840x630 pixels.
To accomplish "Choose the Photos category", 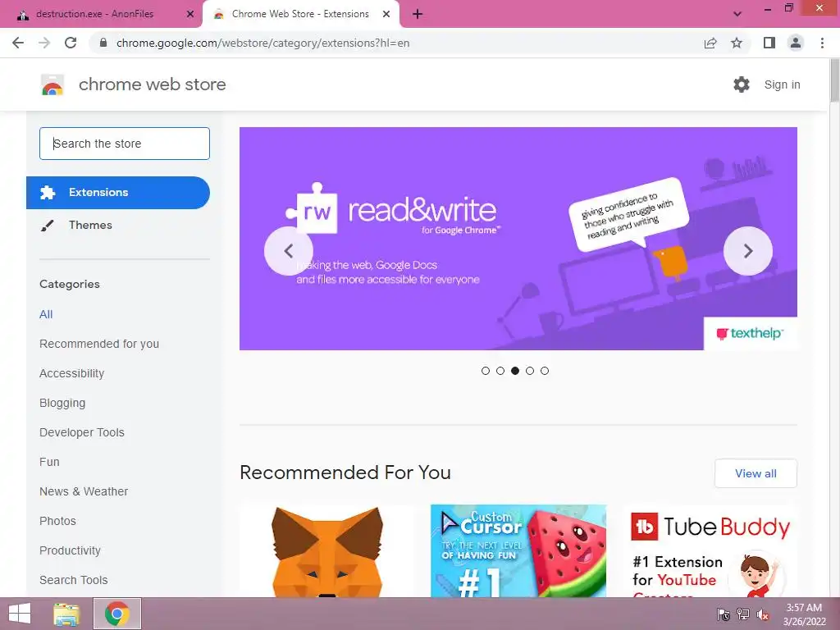I will (x=58, y=521).
